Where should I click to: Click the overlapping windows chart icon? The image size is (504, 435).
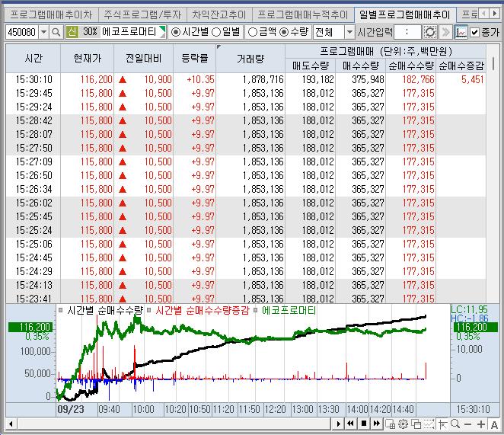tap(416, 424)
